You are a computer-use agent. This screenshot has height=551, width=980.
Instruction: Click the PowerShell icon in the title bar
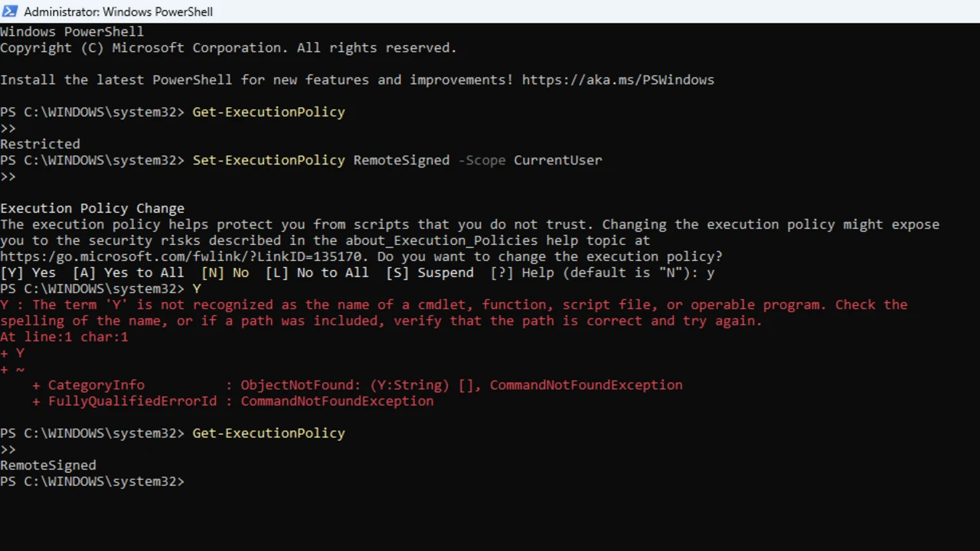[x=10, y=11]
